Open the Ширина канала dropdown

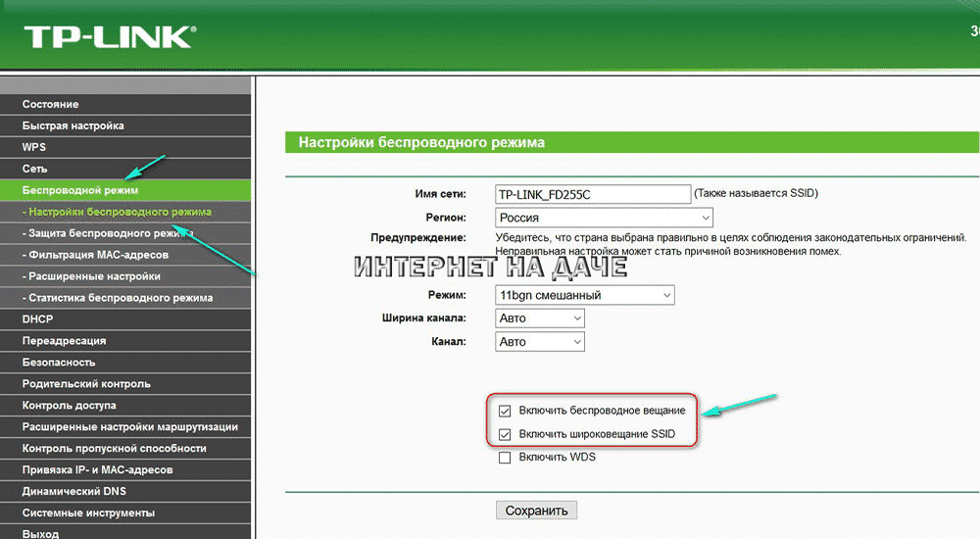pyautogui.click(x=540, y=318)
